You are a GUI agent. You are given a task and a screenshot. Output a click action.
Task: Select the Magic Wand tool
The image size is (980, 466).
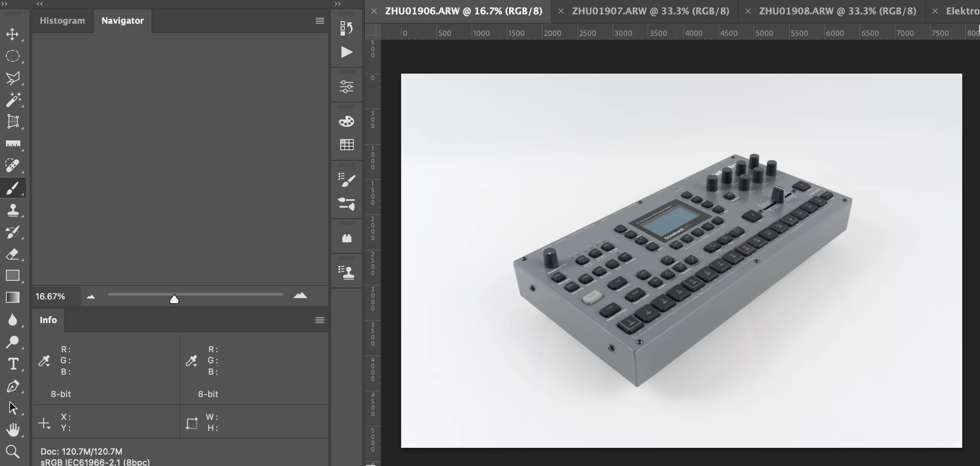click(12, 100)
